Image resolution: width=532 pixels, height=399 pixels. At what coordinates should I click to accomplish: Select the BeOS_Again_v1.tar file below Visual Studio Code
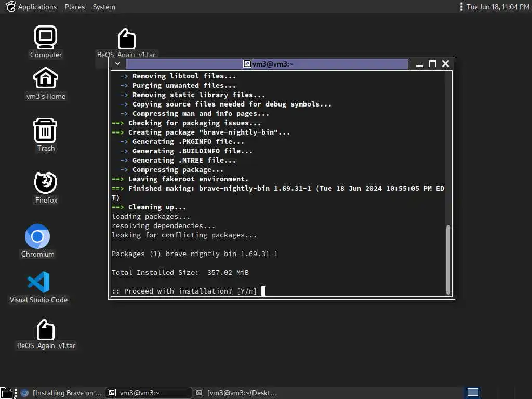coord(46,334)
